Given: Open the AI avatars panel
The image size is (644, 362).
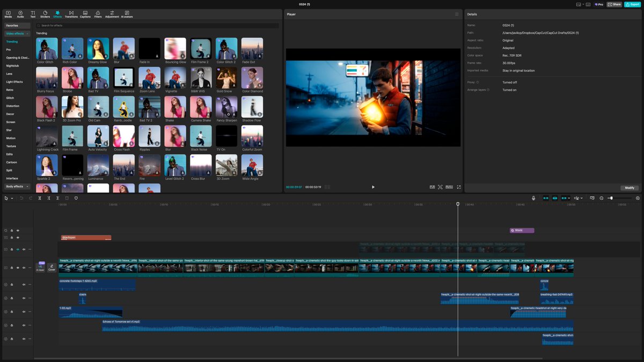Looking at the screenshot, I should (127, 13).
